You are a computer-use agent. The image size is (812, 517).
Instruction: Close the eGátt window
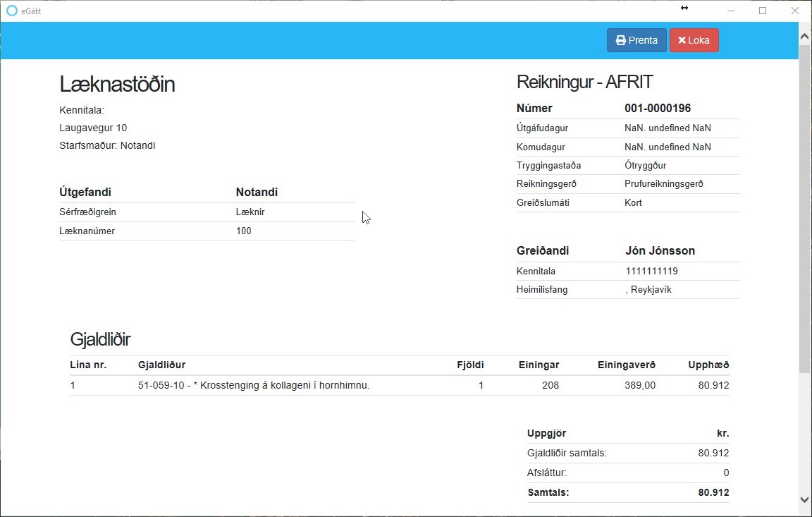[x=795, y=11]
